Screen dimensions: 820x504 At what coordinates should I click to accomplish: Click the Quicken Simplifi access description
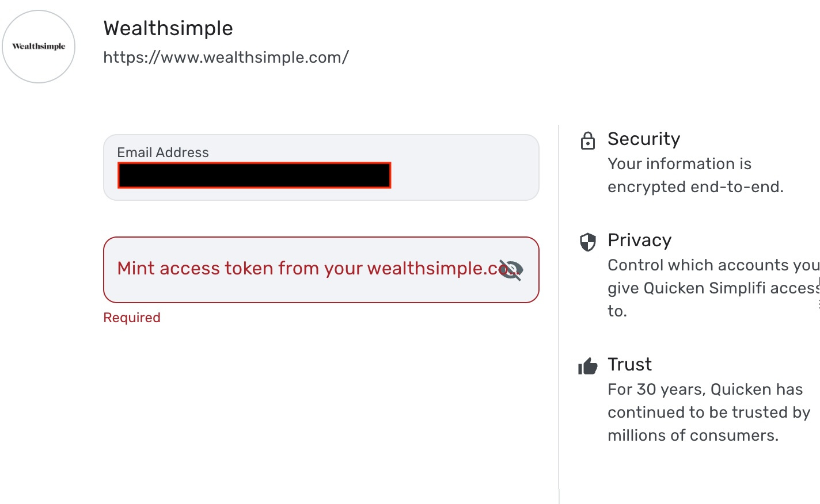pyautogui.click(x=712, y=288)
